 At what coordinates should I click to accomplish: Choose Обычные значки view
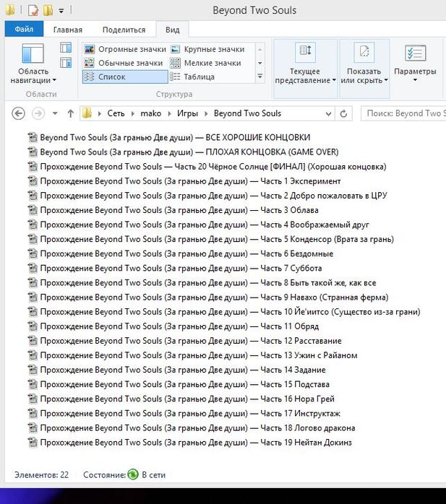pos(125,63)
